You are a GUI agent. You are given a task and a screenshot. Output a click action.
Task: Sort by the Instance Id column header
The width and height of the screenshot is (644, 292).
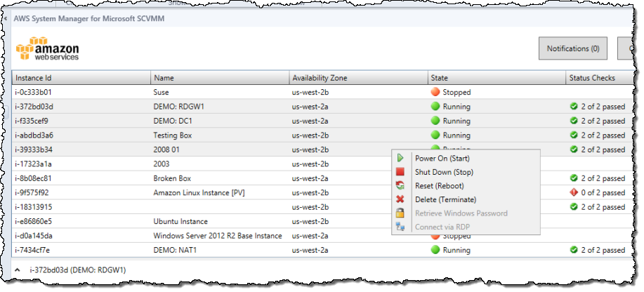(81, 78)
